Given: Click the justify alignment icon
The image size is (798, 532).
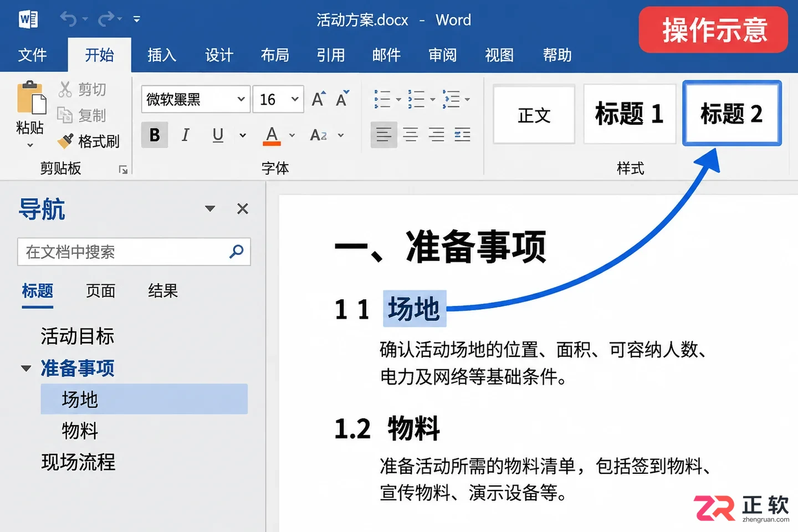Looking at the screenshot, I should [x=463, y=135].
